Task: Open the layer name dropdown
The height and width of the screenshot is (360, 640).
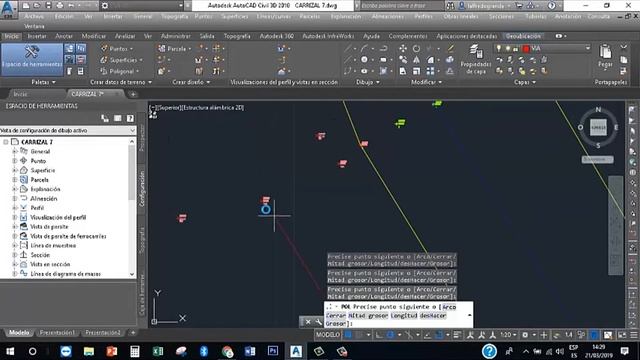Action: (588, 48)
